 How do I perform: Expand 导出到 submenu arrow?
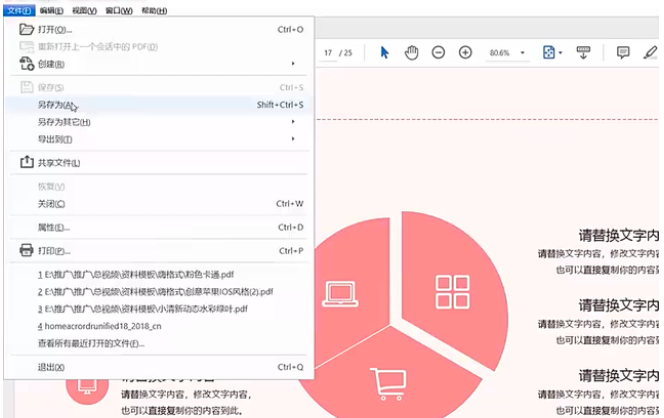tap(293, 139)
